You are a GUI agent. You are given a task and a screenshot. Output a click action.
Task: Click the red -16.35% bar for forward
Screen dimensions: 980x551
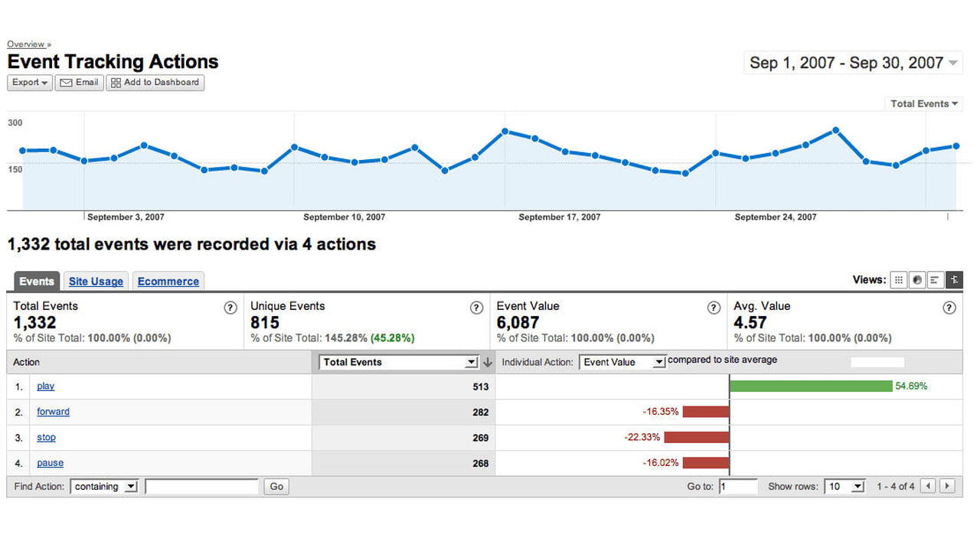(706, 412)
